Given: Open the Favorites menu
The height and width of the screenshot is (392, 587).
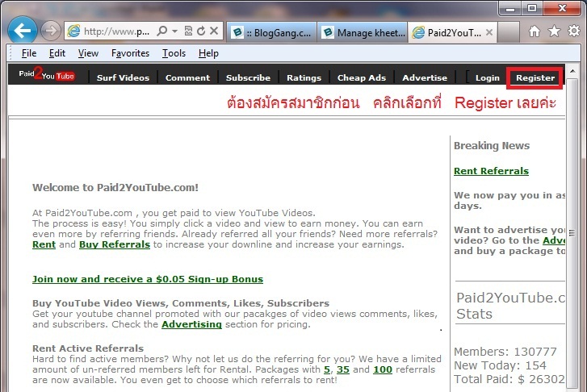Looking at the screenshot, I should pos(130,53).
